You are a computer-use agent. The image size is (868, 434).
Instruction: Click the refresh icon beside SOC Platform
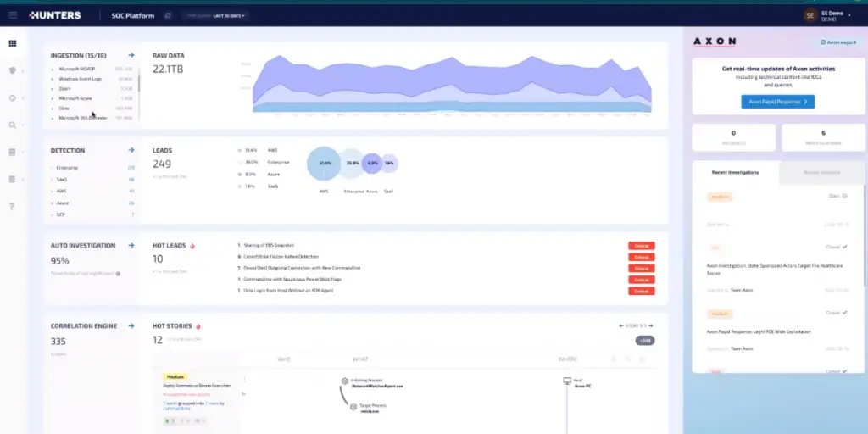(168, 15)
